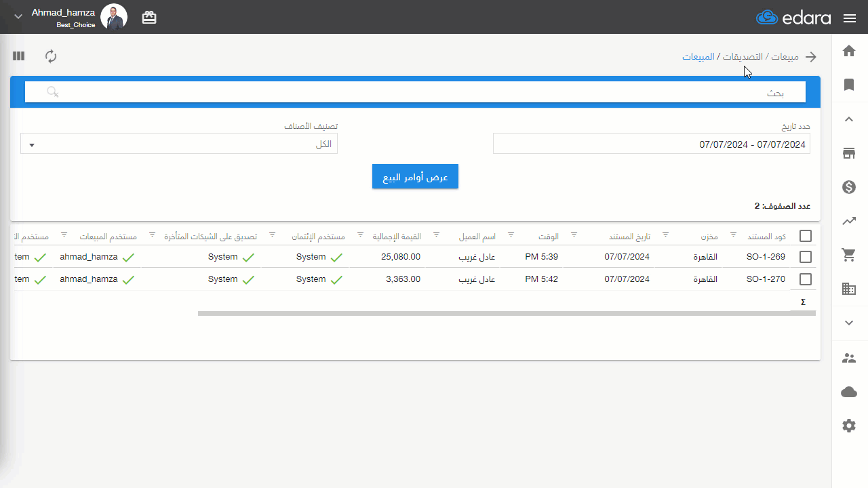Screen dimensions: 868x488
Task: Click the 25,080.00 total value cell
Action: [x=401, y=257]
